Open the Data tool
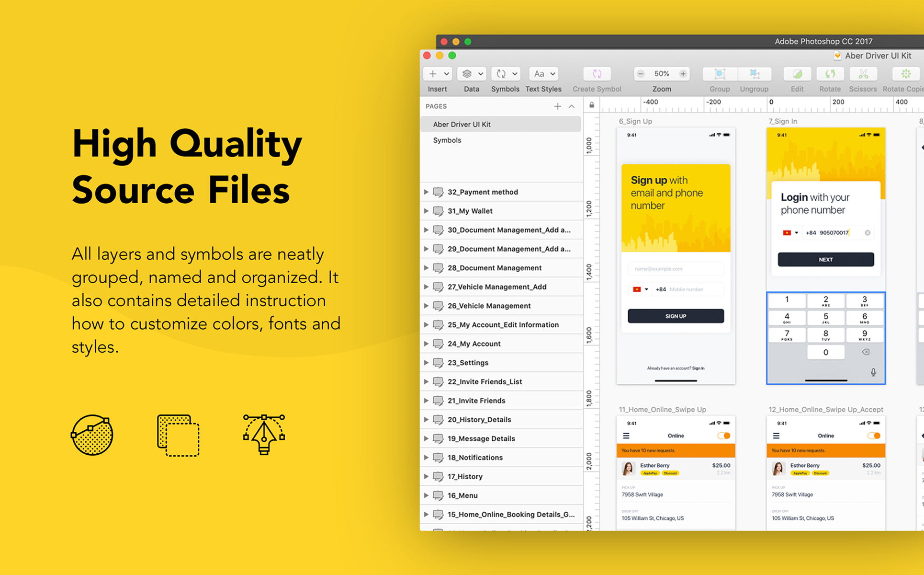The height and width of the screenshot is (575, 924). coord(470,74)
